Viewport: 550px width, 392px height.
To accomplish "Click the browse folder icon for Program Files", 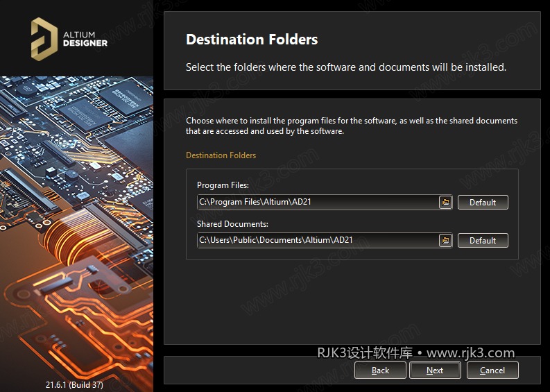I will coord(445,202).
